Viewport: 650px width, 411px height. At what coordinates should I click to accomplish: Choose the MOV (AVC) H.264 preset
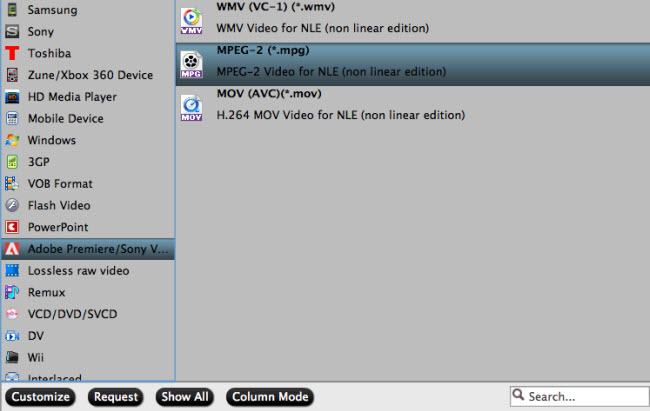pyautogui.click(x=413, y=107)
